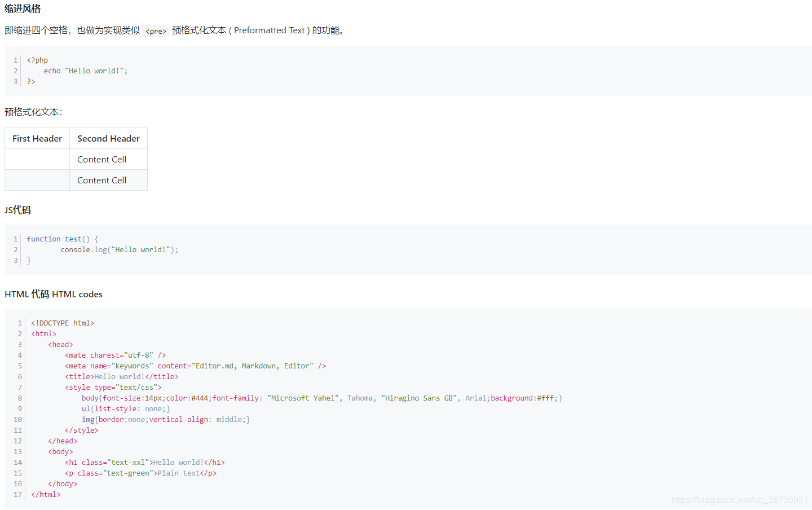Click the '<h1 class="text-xxl">' line
812x510 pixels.
(144, 463)
